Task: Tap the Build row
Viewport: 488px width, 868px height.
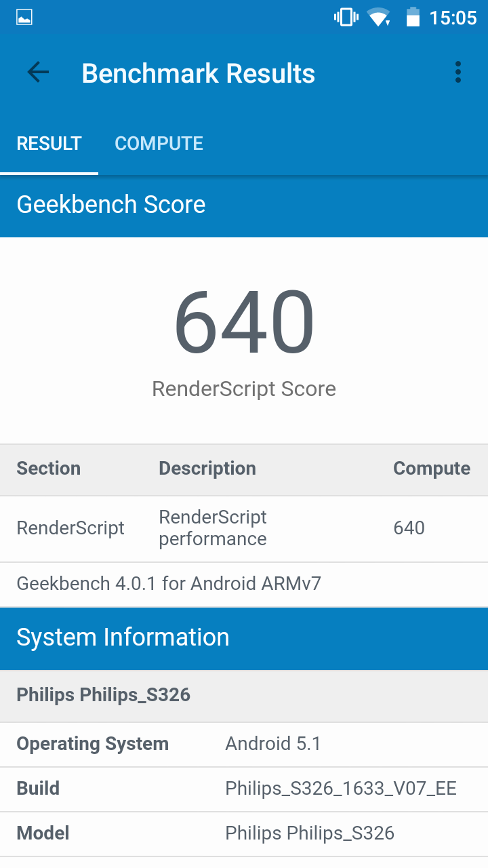Action: 244,789
